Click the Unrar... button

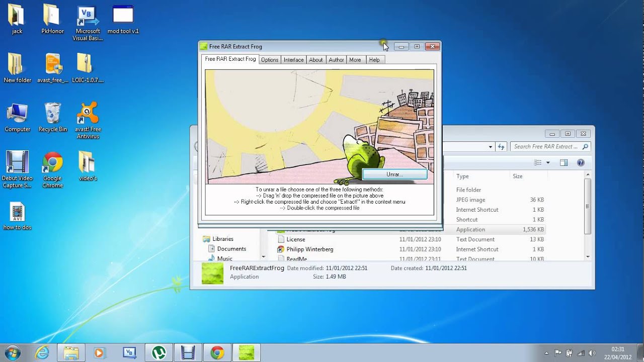tap(394, 174)
